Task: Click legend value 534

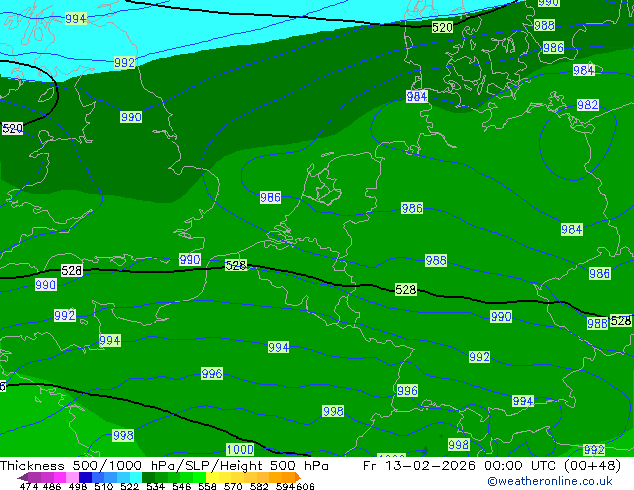Action: pos(156,486)
